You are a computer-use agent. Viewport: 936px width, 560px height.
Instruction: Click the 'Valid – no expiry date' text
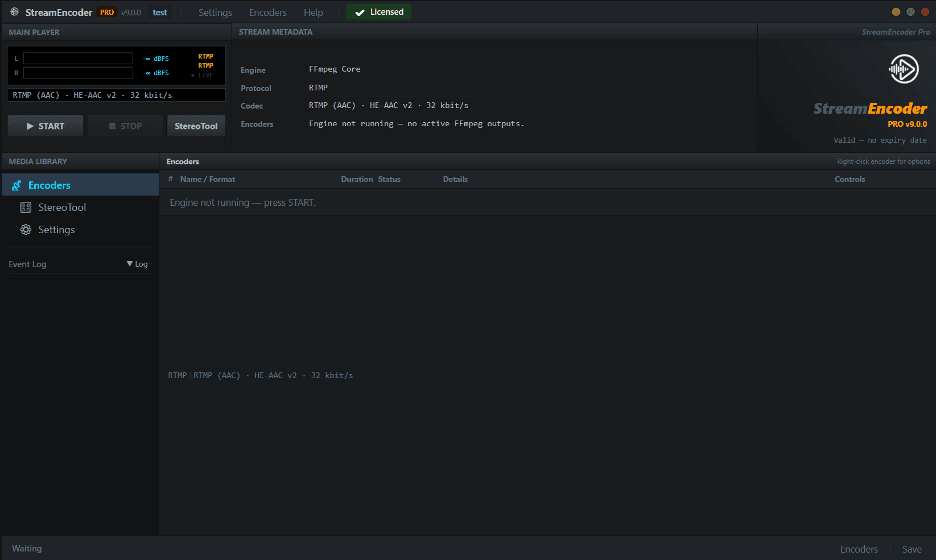[x=880, y=140]
